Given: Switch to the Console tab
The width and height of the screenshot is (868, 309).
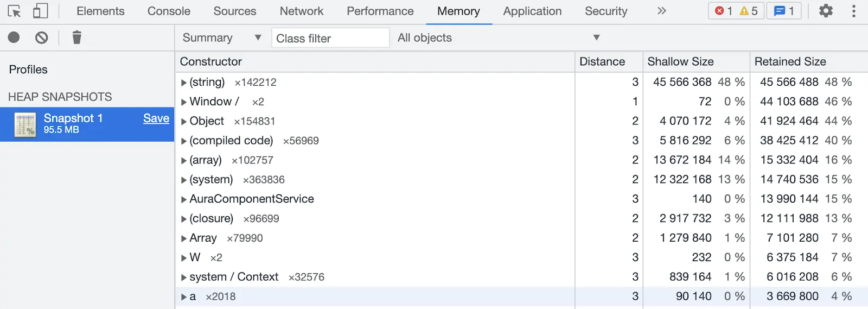Looking at the screenshot, I should tap(169, 11).
